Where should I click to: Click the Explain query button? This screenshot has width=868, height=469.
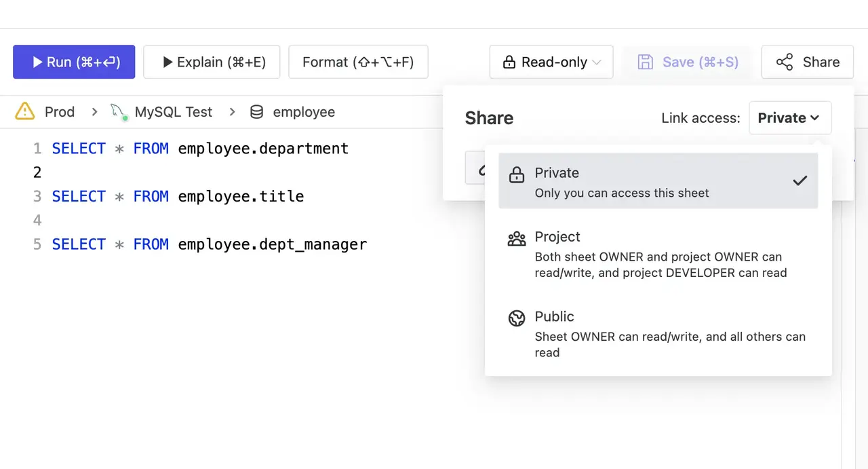point(212,62)
